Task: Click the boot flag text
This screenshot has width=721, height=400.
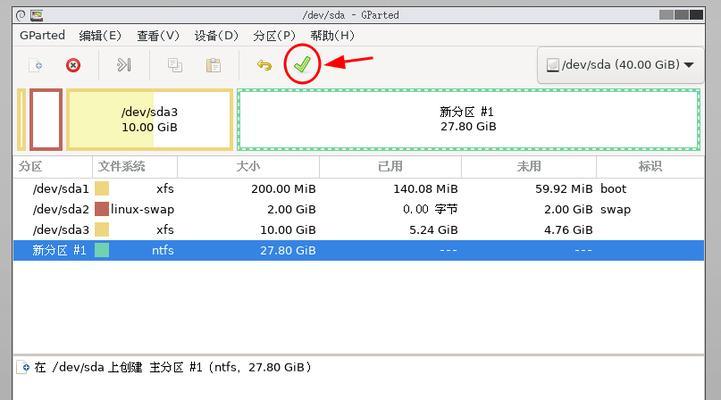Action: (x=613, y=189)
